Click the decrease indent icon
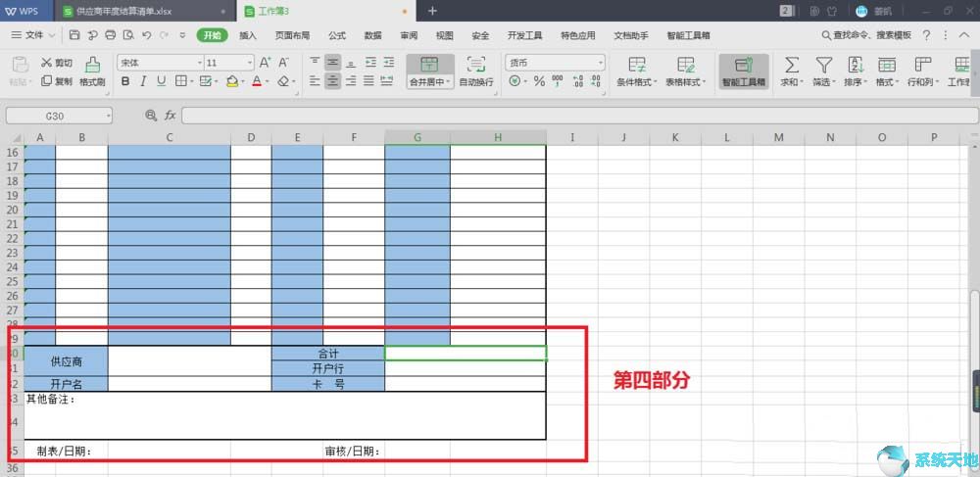The height and width of the screenshot is (477, 980). click(x=370, y=63)
